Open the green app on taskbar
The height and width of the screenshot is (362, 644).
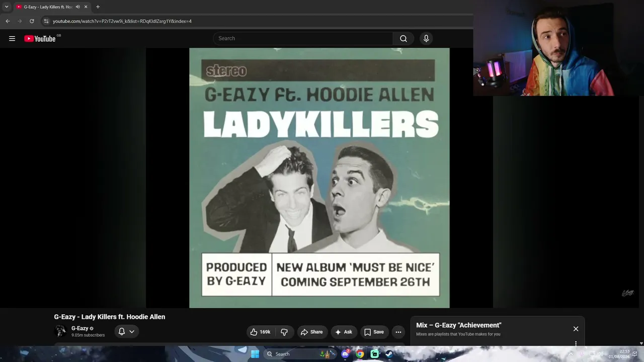(374, 354)
